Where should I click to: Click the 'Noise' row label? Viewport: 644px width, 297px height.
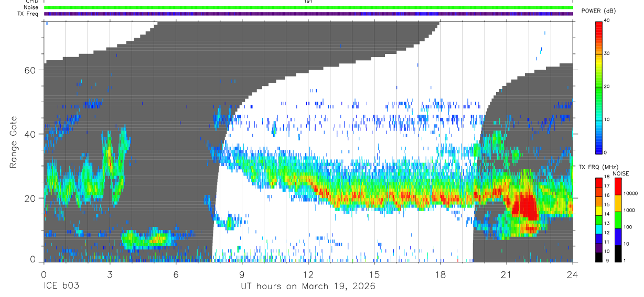[31, 7]
